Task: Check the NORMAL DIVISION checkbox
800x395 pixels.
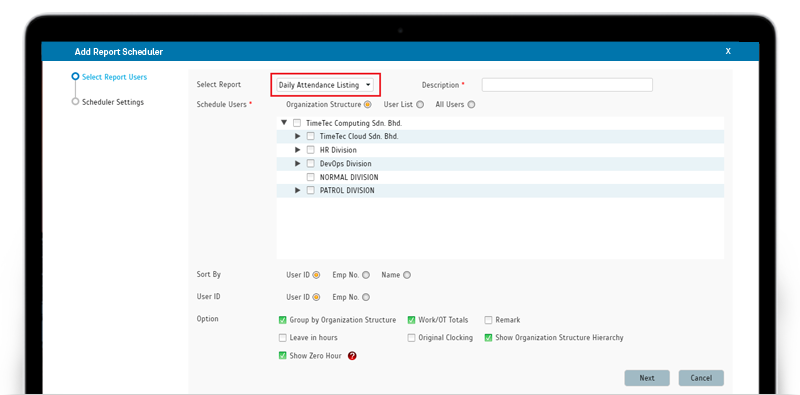Action: coord(310,177)
